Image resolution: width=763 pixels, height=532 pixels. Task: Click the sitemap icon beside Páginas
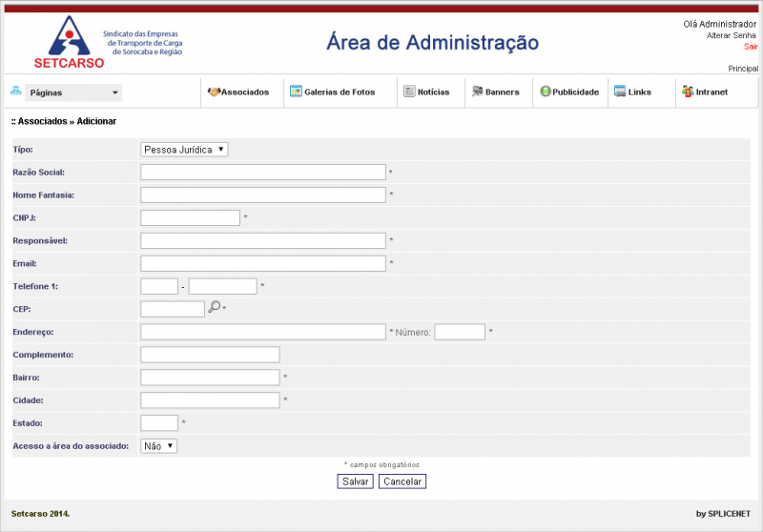coord(15,91)
